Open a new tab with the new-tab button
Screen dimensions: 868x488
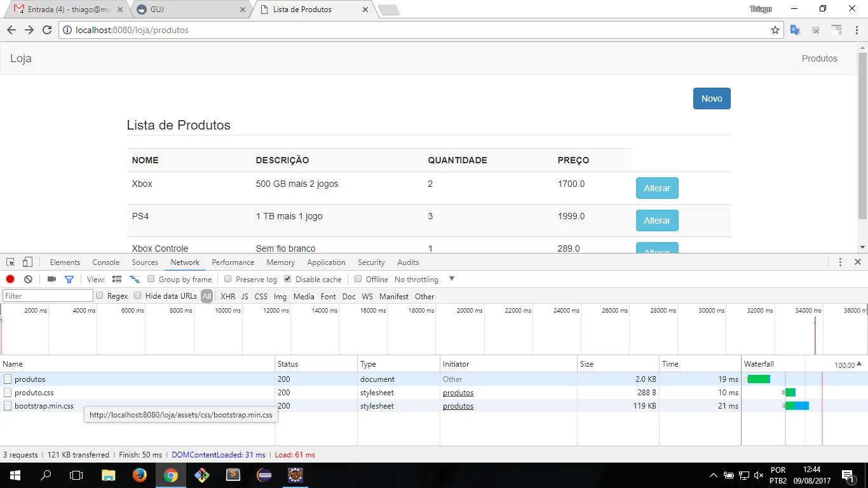click(x=388, y=10)
